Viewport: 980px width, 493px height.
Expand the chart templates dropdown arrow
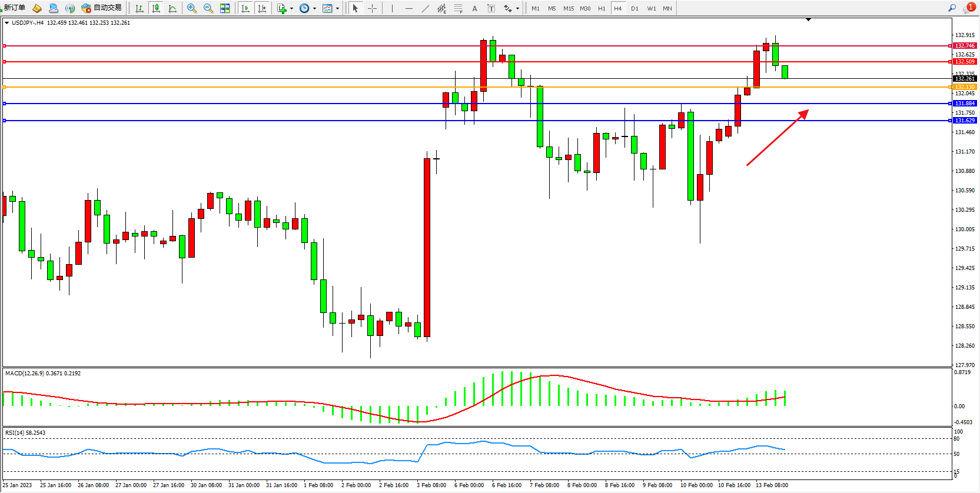pyautogui.click(x=337, y=8)
